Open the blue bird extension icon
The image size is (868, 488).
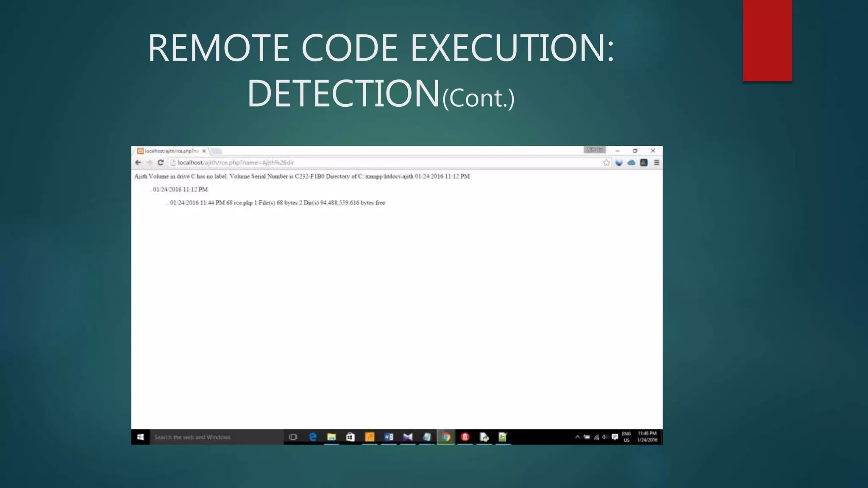(x=619, y=163)
